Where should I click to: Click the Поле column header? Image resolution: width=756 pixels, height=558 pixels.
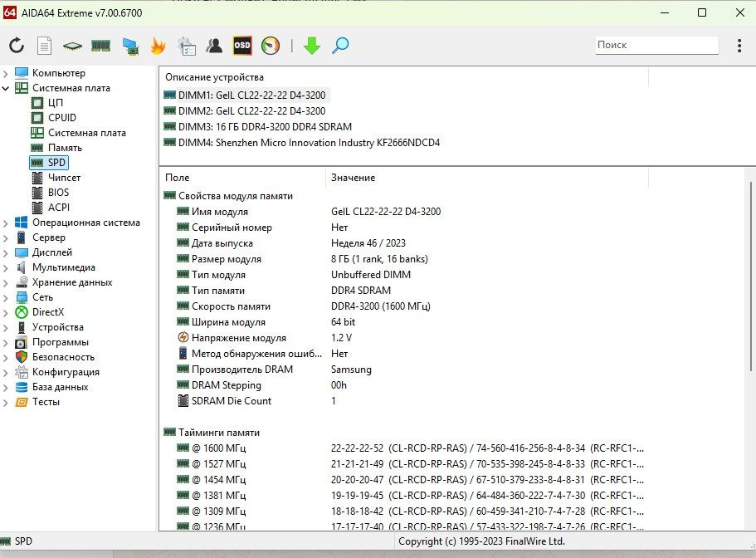tap(242, 178)
